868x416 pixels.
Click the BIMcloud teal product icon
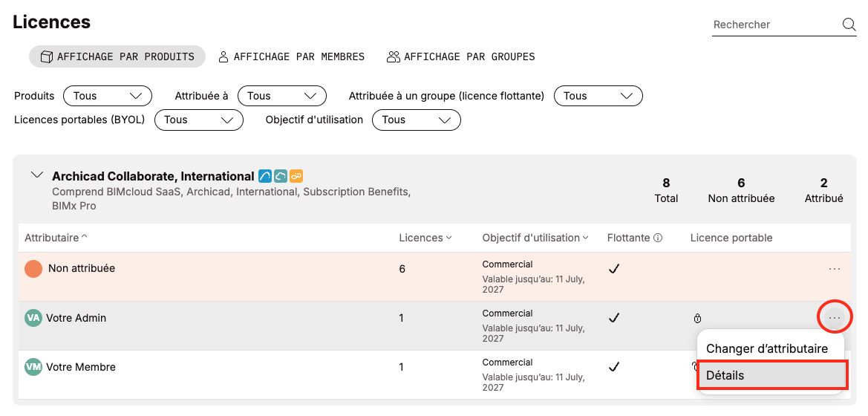(281, 176)
